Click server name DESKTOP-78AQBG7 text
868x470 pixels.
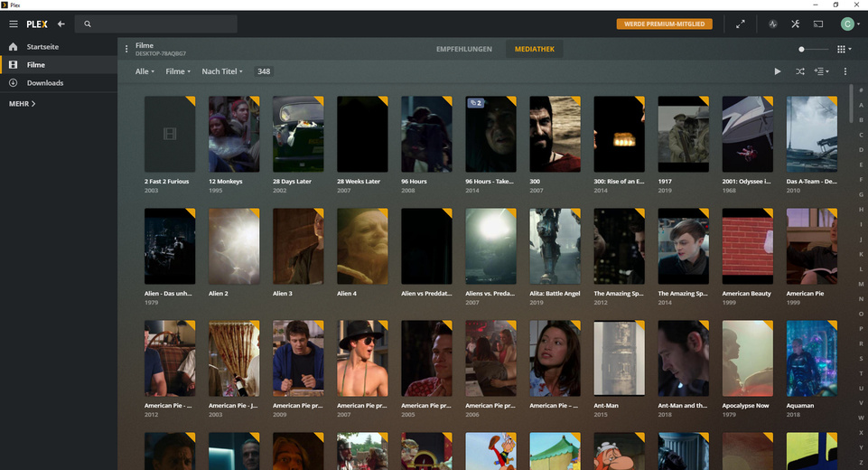(x=161, y=53)
